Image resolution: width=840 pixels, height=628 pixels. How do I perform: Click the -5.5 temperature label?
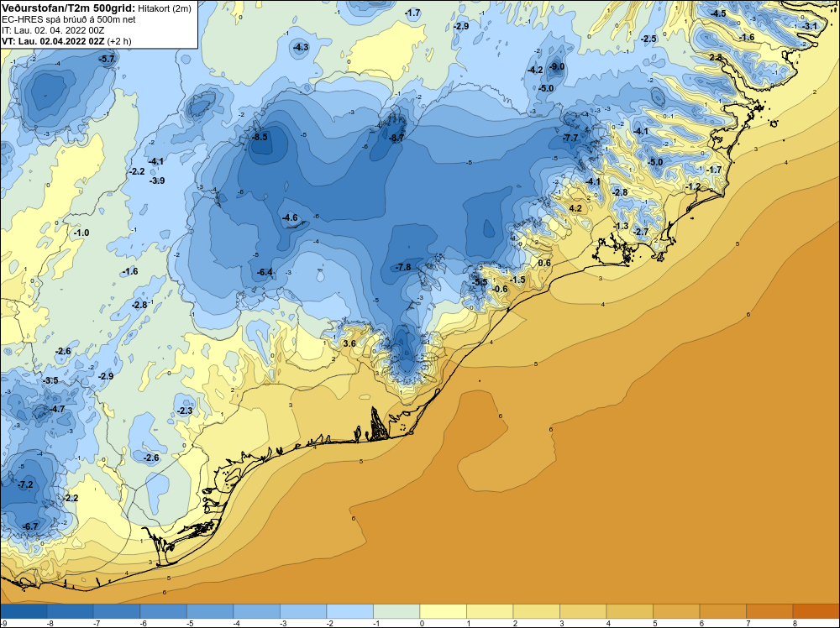(480, 282)
